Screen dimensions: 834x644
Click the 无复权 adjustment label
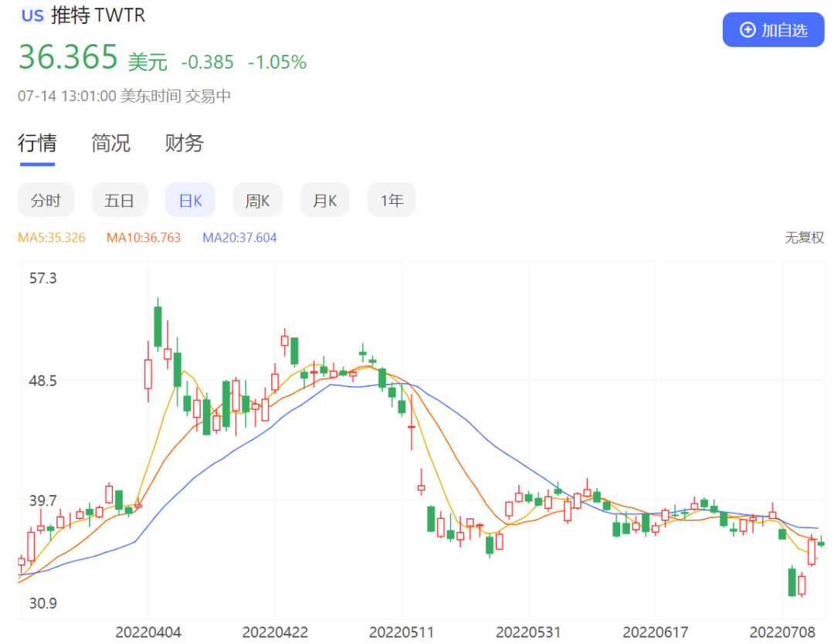click(x=804, y=238)
